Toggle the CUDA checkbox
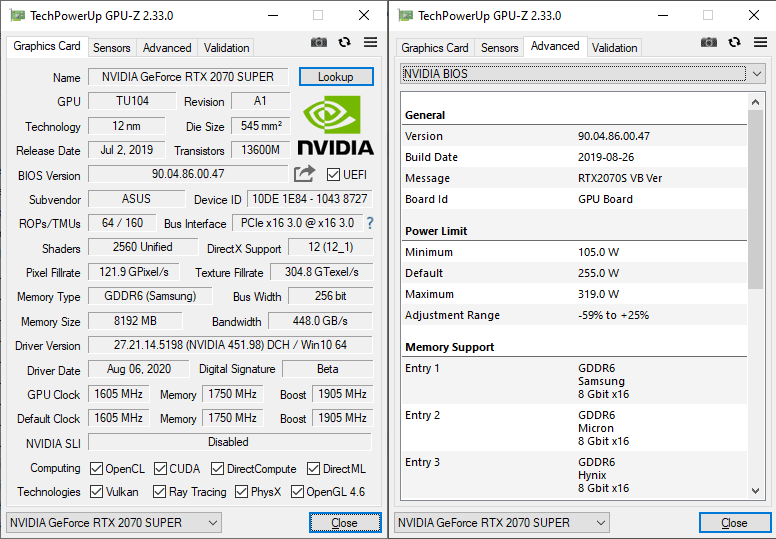This screenshot has width=776, height=539. (x=160, y=468)
